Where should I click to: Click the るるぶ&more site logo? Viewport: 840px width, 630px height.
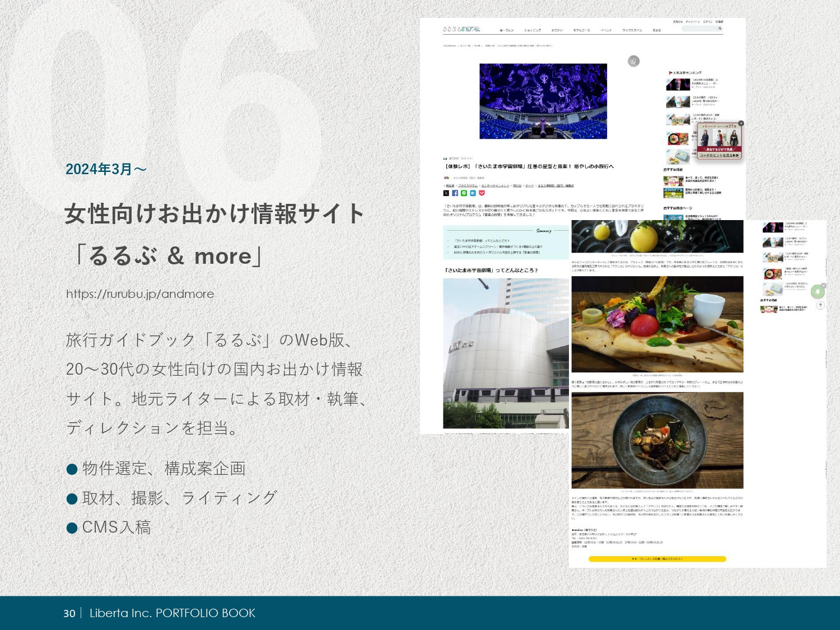461,29
